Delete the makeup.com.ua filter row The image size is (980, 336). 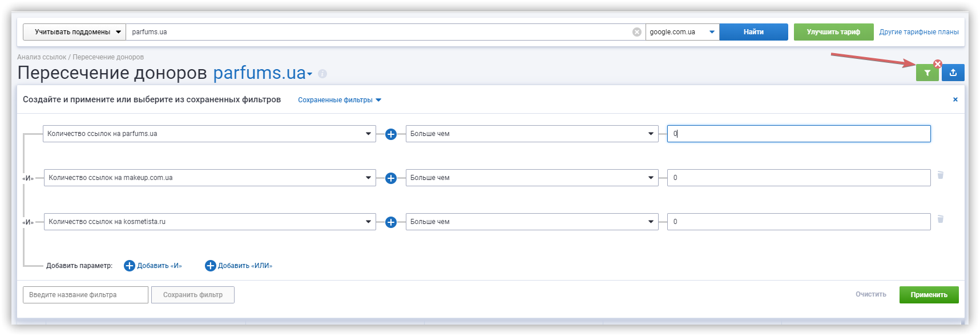click(941, 175)
